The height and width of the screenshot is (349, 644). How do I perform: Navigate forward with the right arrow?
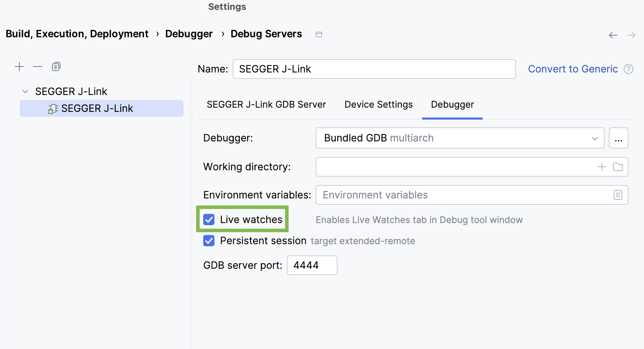click(631, 35)
